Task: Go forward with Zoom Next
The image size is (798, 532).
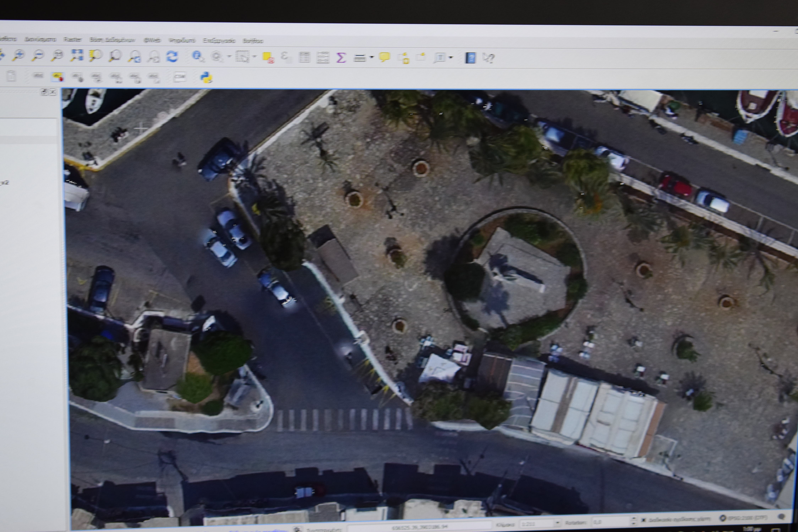Action: [154, 57]
